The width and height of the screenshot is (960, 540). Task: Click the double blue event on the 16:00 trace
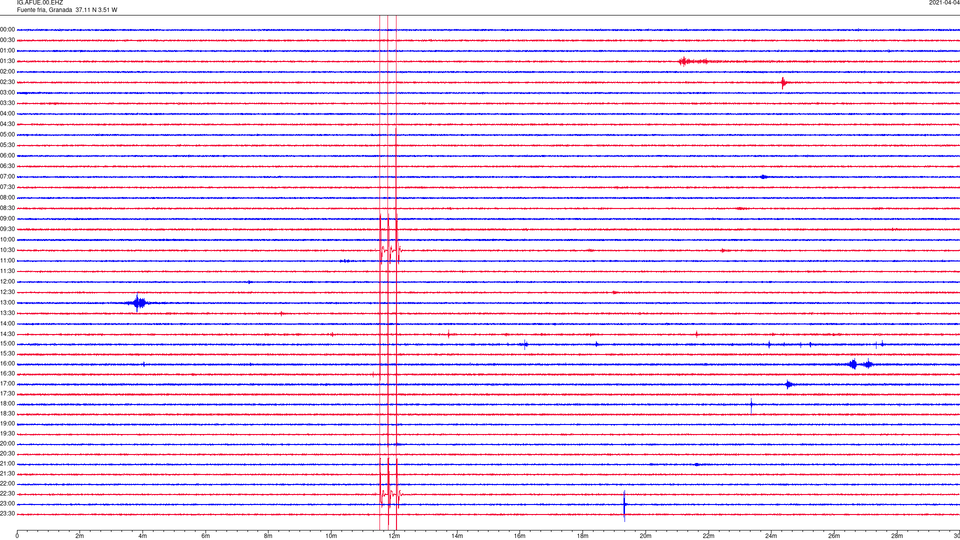click(860, 364)
